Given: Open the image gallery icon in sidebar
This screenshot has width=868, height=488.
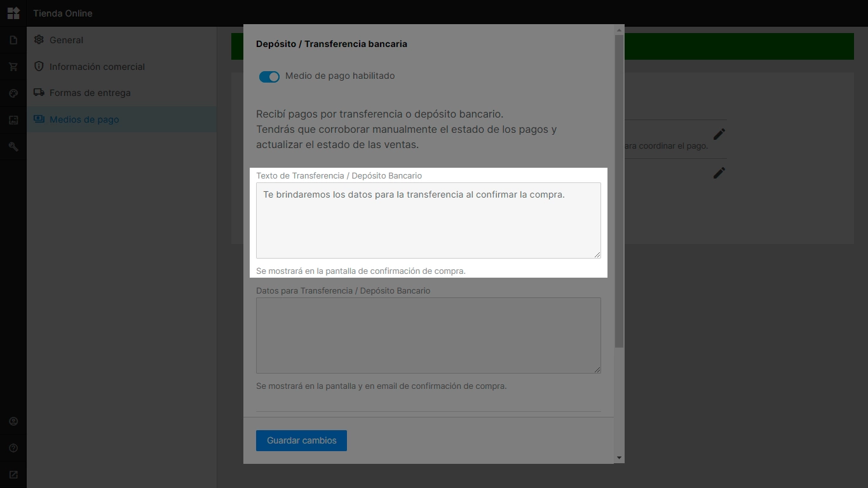Looking at the screenshot, I should tap(13, 120).
